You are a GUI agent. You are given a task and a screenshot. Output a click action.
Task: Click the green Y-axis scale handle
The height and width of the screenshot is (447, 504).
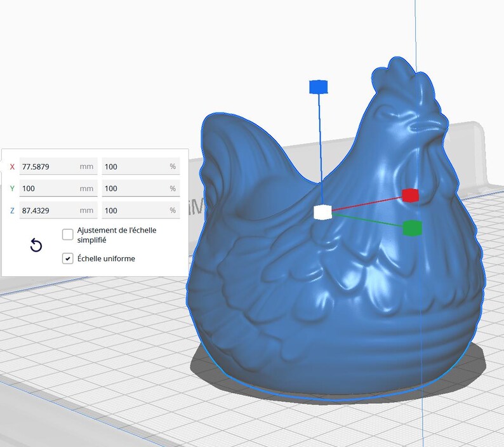pos(412,228)
